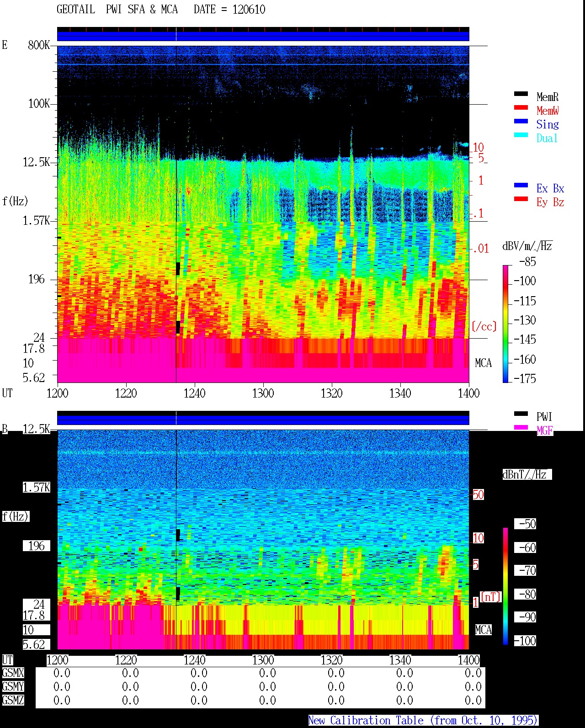Click the dBV/m/√Hz color scale bar
The height and width of the screenshot is (728, 585).
(x=505, y=324)
